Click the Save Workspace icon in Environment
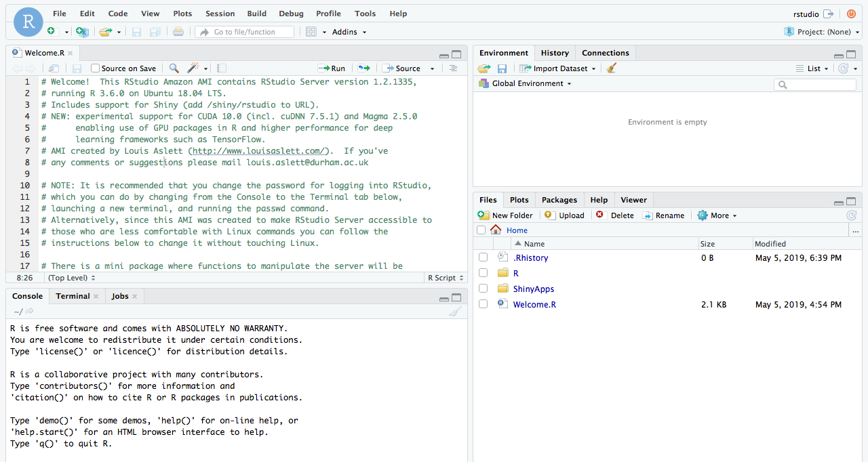The width and height of the screenshot is (868, 462). point(502,68)
